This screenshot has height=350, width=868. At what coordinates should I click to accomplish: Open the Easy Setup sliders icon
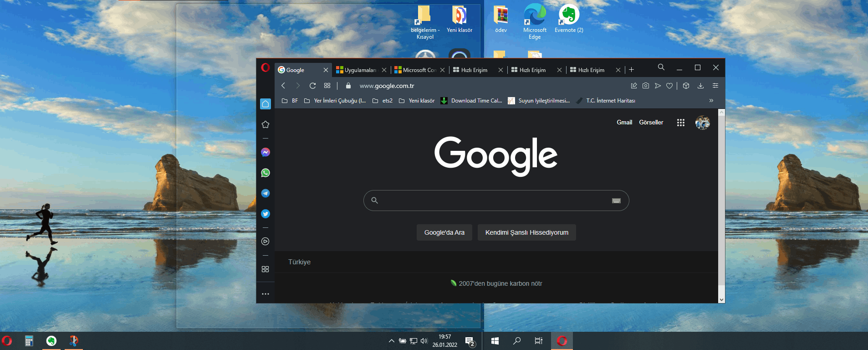715,86
